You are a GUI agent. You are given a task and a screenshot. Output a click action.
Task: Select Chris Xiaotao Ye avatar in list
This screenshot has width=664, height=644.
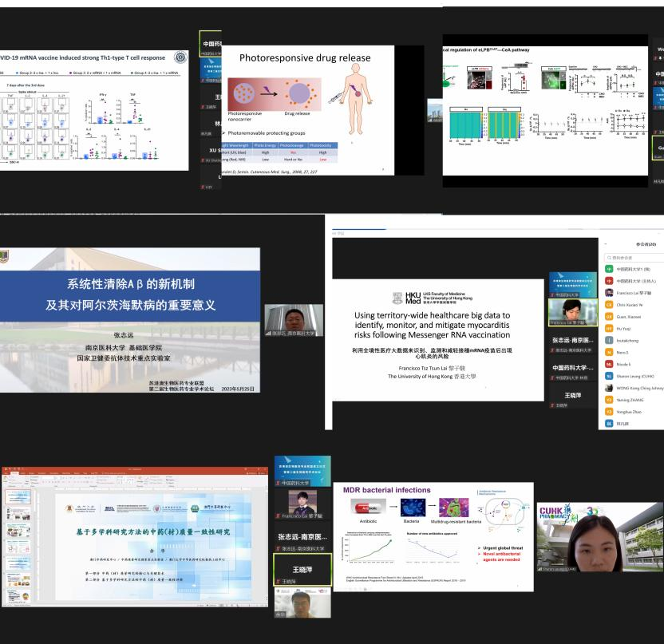(x=609, y=305)
